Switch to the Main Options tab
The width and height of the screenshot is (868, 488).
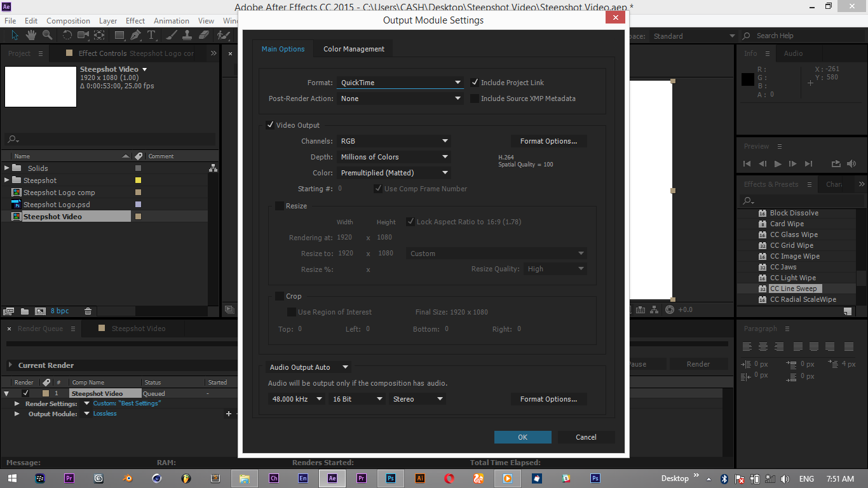coord(283,49)
